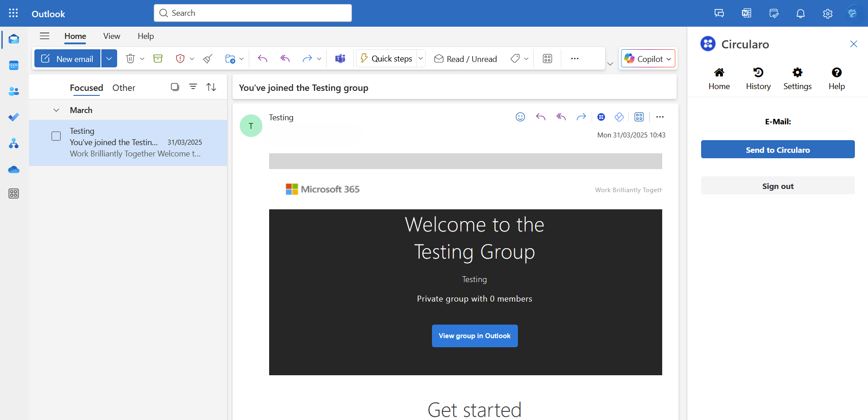The image size is (868, 420).
Task: Select the checkbox on the Testing email
Action: click(56, 136)
